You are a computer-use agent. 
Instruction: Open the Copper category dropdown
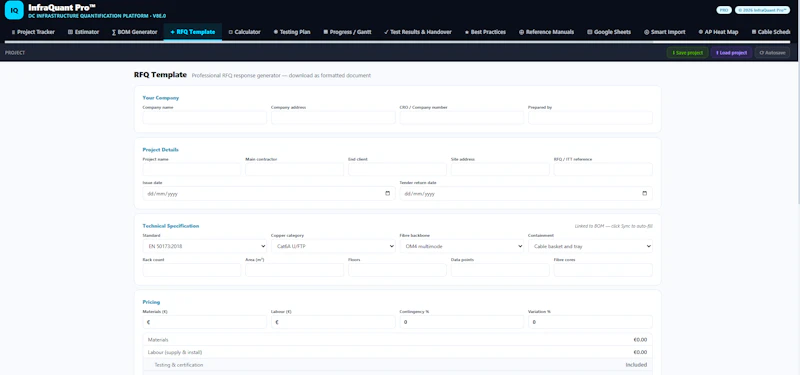(333, 246)
